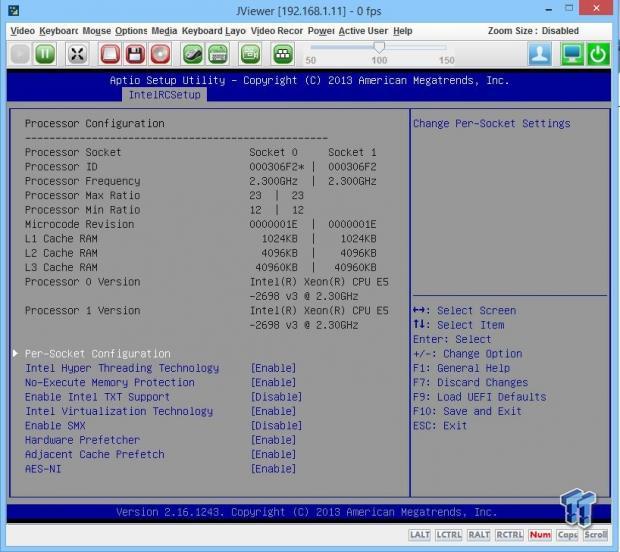Adjust the zoom slider handle
Image resolution: width=620 pixels, height=552 pixels.
click(379, 48)
